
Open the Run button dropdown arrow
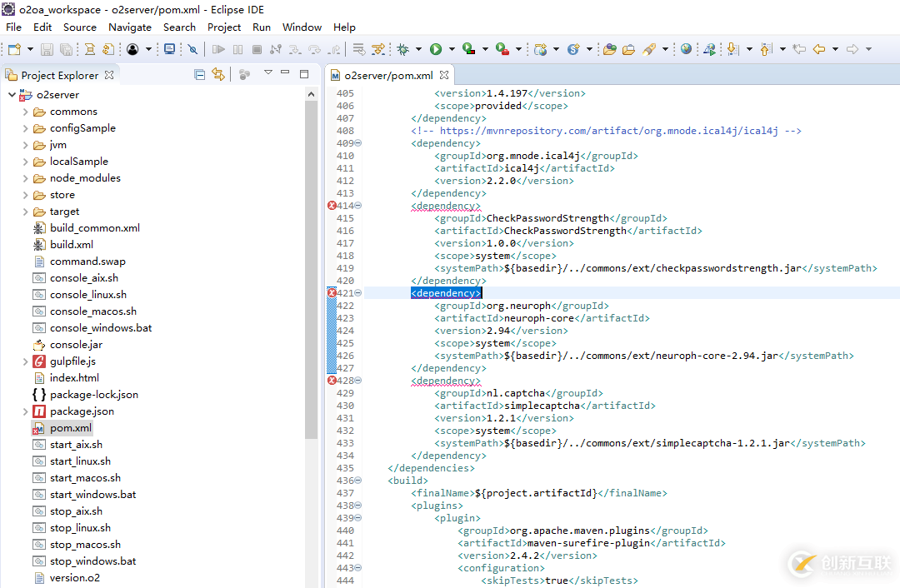tap(450, 50)
